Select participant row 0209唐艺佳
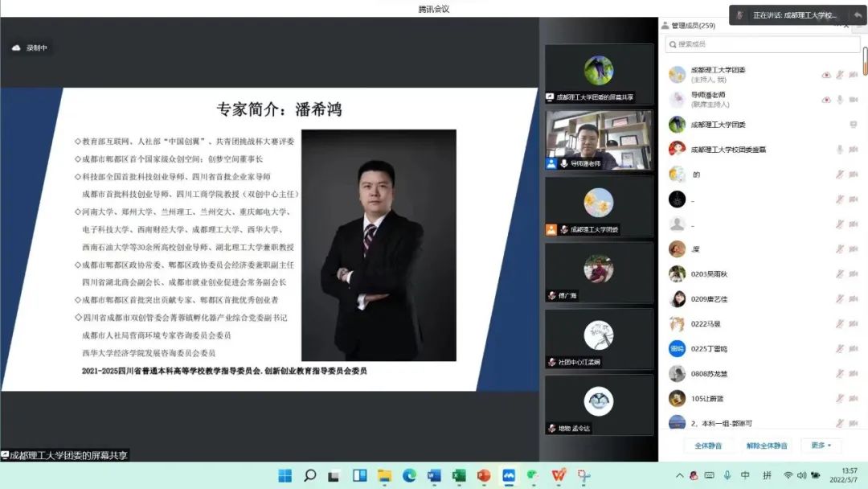 click(x=763, y=299)
